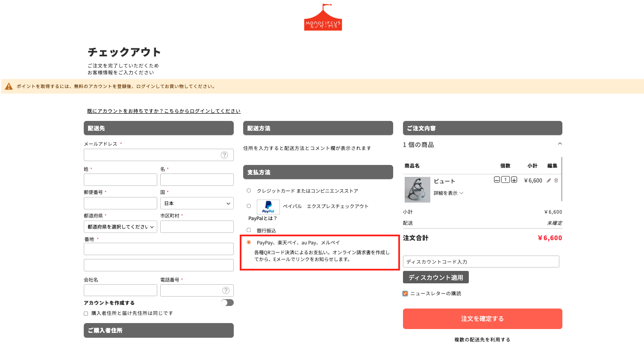Click the 配送 未確定 value
Viewport: 644px width, 344px height.
click(555, 223)
